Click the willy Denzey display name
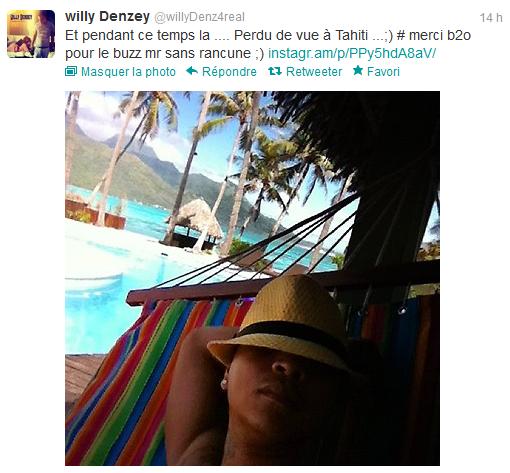This screenshot has height=473, width=510. point(107,16)
